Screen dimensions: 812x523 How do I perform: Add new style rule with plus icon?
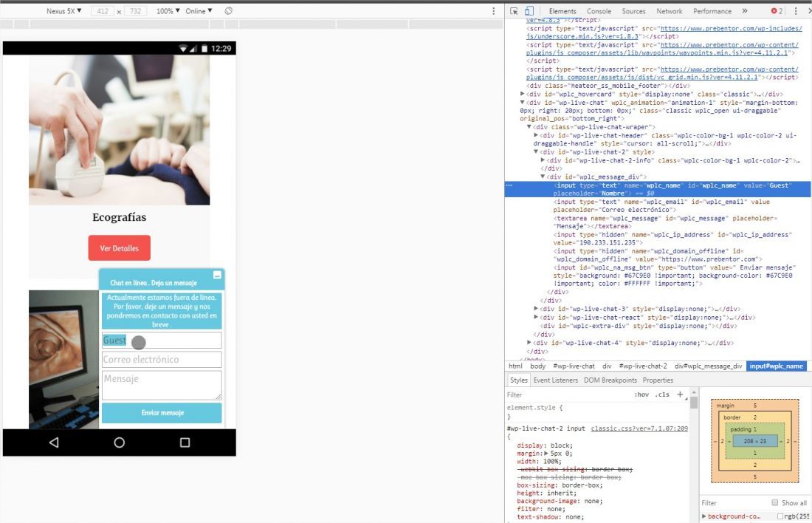pos(680,394)
